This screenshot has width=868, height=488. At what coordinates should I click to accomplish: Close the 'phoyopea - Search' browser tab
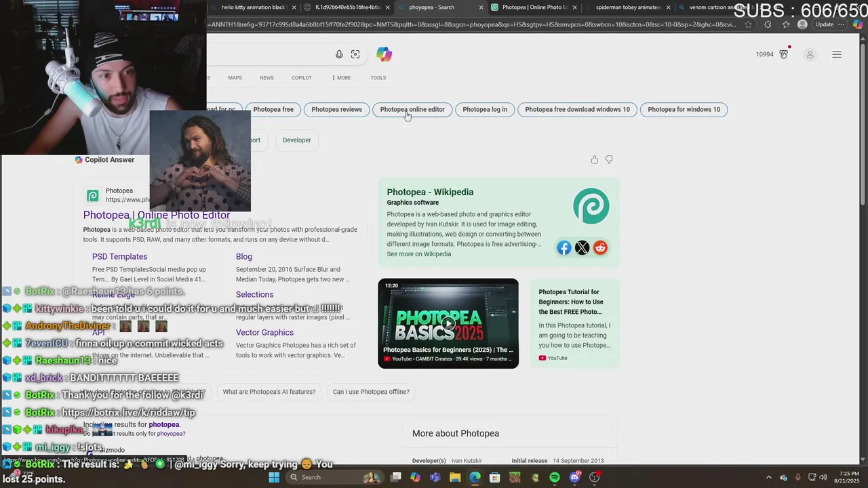(481, 7)
